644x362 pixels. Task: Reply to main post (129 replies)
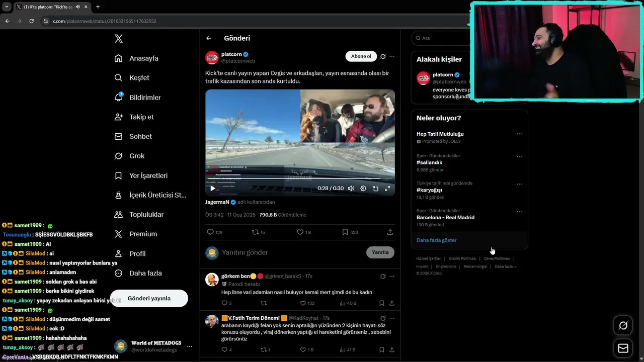215,232
